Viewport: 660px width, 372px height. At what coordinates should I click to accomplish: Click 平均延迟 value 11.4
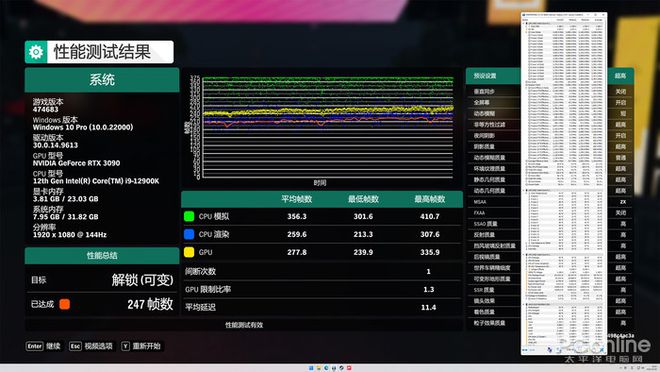tap(428, 308)
